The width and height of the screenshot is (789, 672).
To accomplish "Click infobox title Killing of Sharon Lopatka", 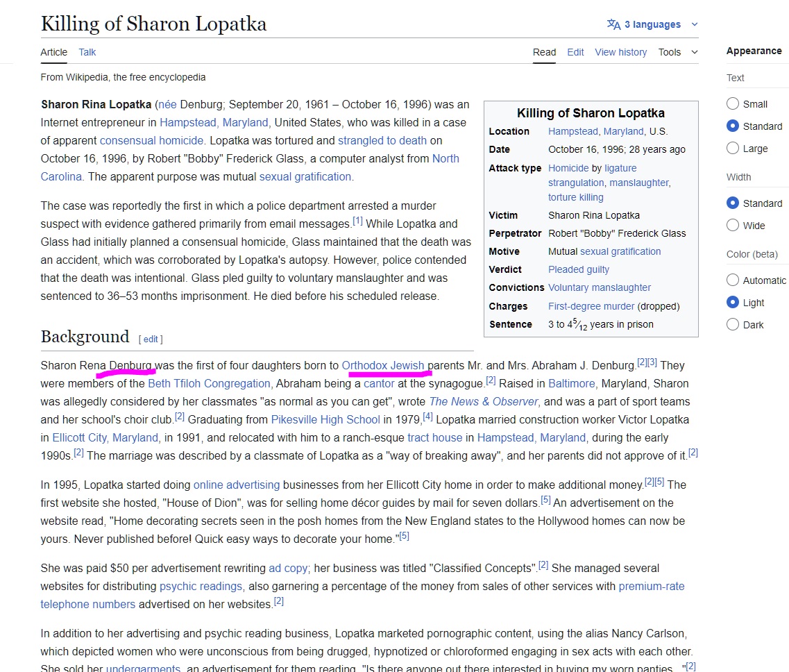I will point(591,112).
